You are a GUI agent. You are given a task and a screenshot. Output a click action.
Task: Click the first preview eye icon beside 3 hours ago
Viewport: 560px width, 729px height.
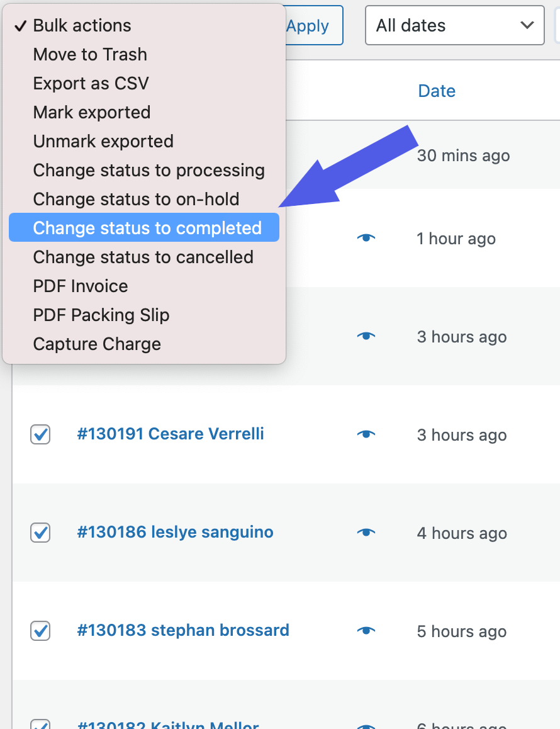point(366,336)
